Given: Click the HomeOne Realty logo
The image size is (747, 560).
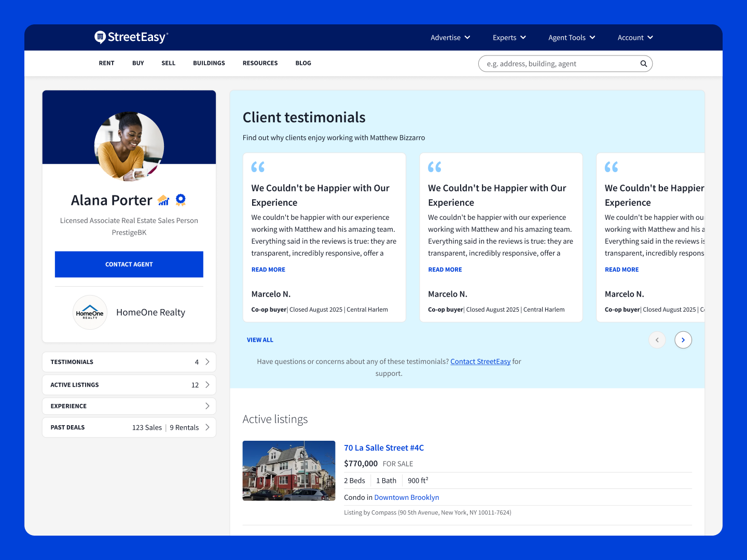Looking at the screenshot, I should (90, 312).
